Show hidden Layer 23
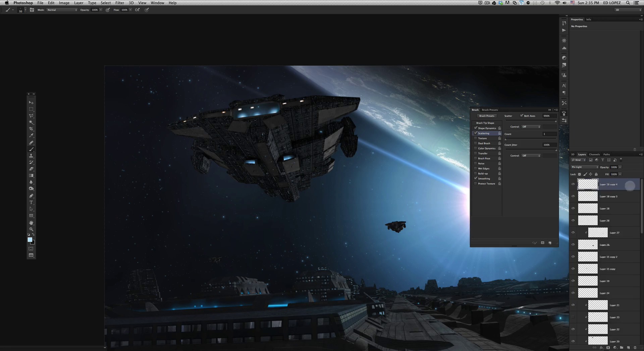644x351 pixels. click(573, 317)
